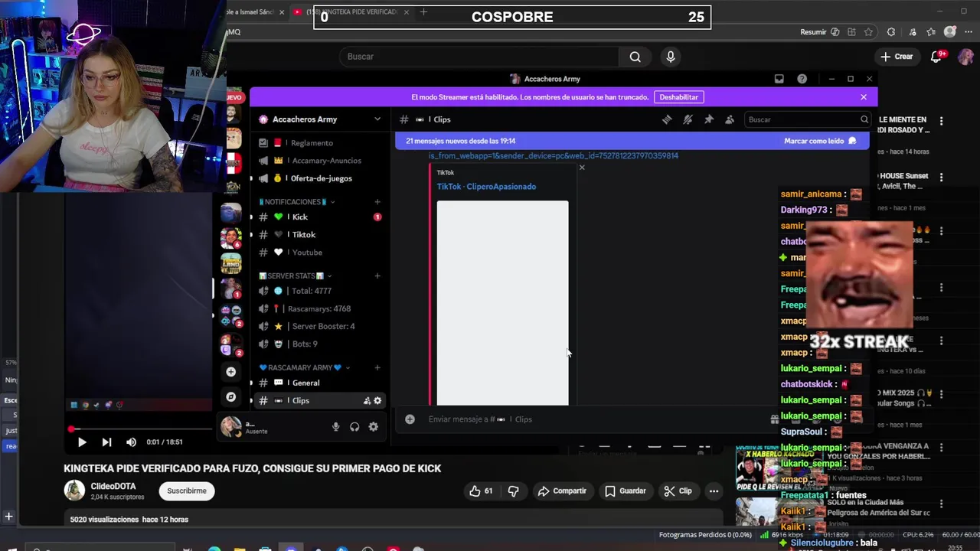Create channel in NOTIFICACIONES category
The image size is (980, 551).
tap(377, 202)
